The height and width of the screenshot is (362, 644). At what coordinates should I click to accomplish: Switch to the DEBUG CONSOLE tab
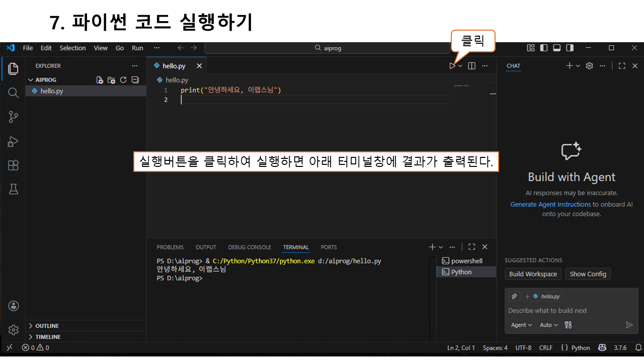point(250,247)
